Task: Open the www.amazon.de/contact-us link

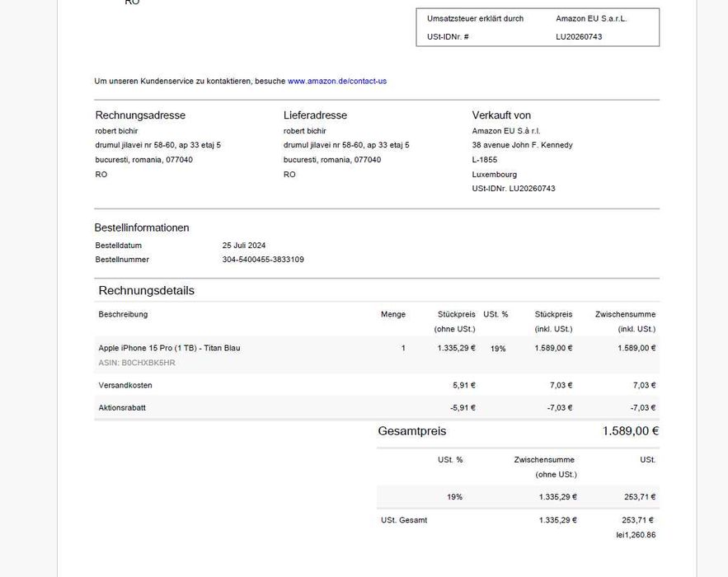Action: coord(336,82)
